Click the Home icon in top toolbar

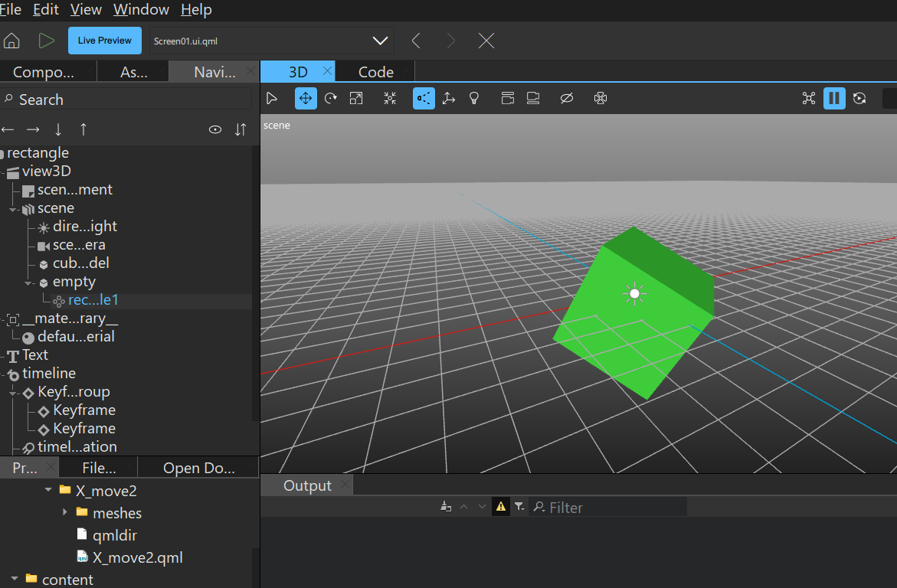[11, 41]
